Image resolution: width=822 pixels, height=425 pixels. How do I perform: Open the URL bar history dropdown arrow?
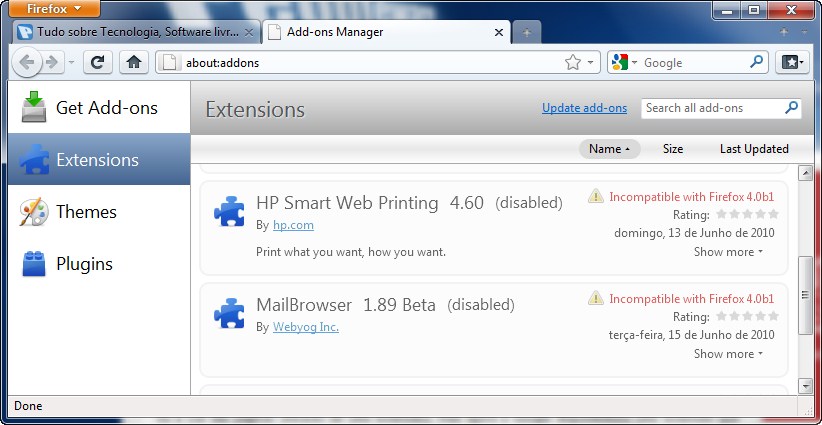coord(591,63)
